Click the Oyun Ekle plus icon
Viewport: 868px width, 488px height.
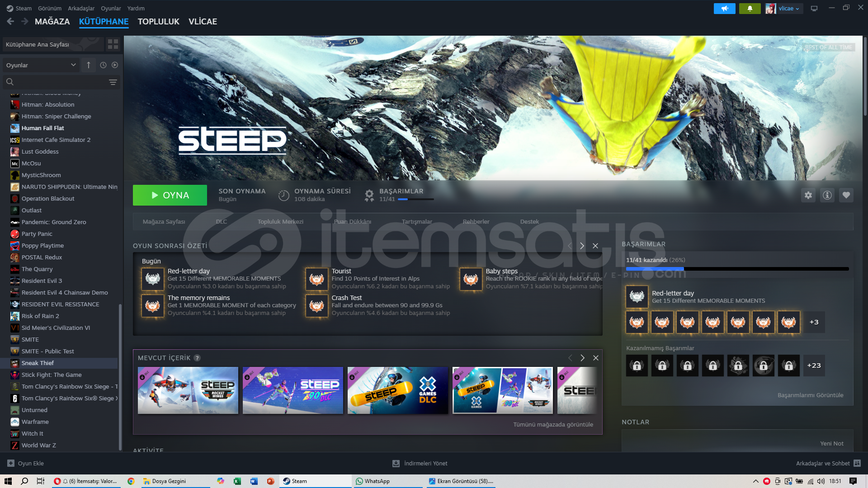point(11,463)
